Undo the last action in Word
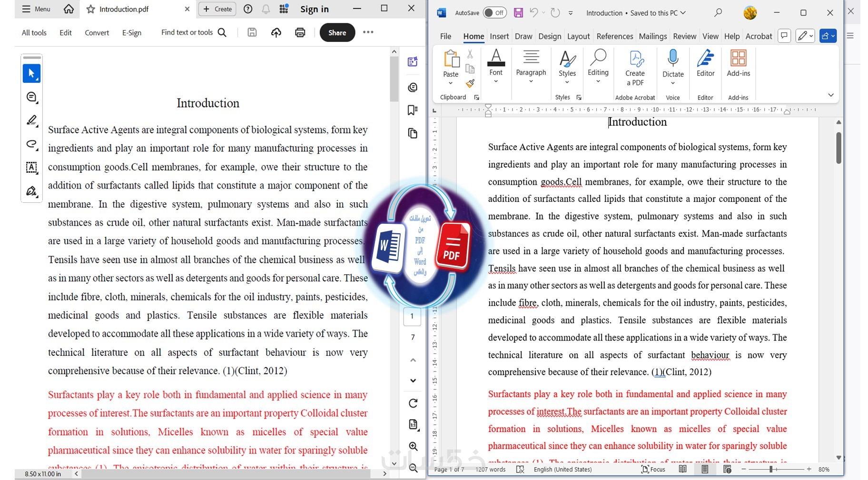 tap(534, 13)
